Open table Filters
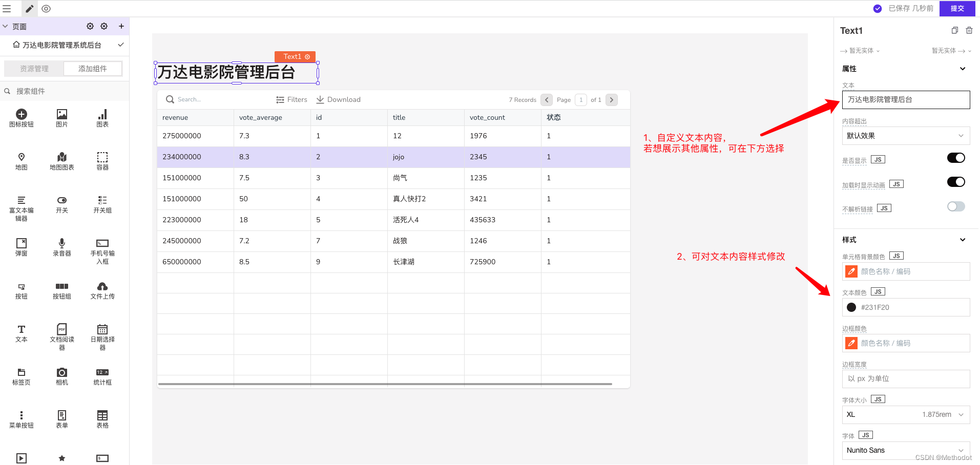980x465 pixels. pyautogui.click(x=291, y=99)
